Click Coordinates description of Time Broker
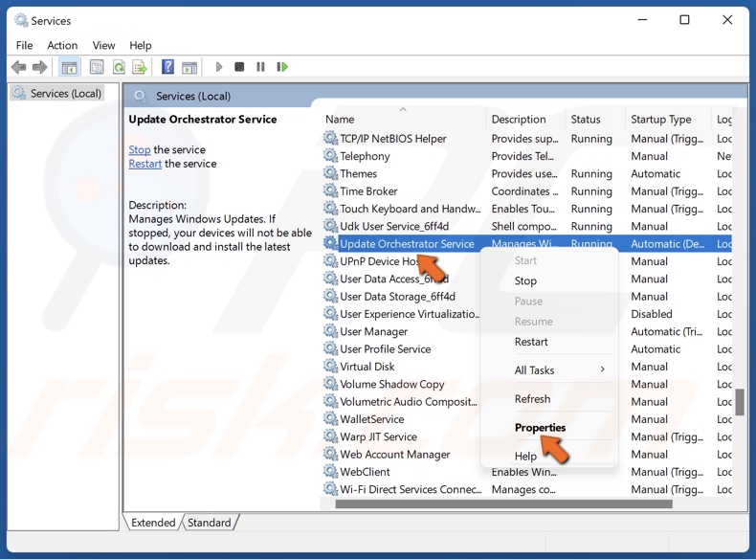 coord(524,191)
